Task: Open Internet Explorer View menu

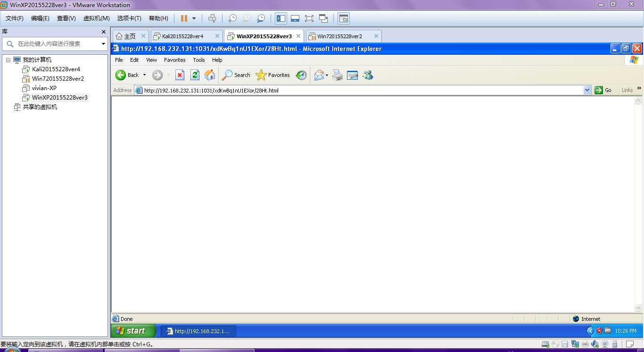Action: click(151, 60)
